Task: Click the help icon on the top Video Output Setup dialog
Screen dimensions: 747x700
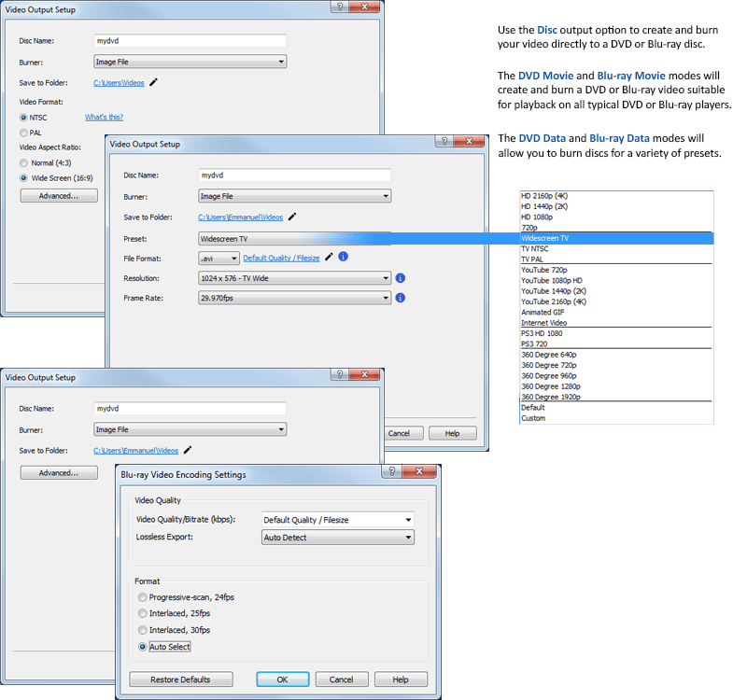Action: click(339, 8)
